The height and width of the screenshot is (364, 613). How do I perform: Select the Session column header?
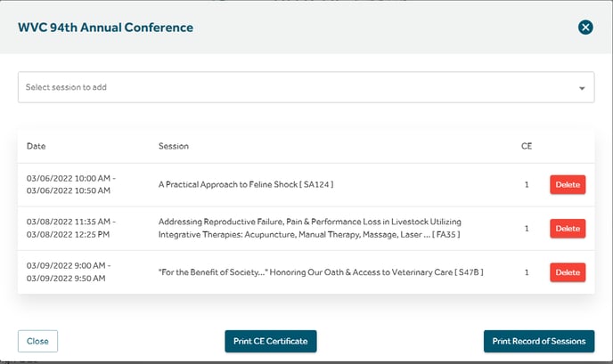(174, 146)
